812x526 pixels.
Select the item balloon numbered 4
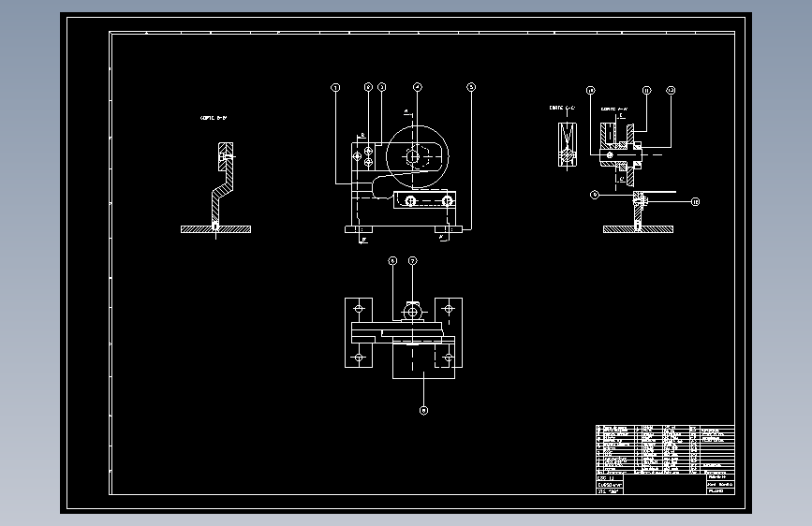(x=418, y=87)
